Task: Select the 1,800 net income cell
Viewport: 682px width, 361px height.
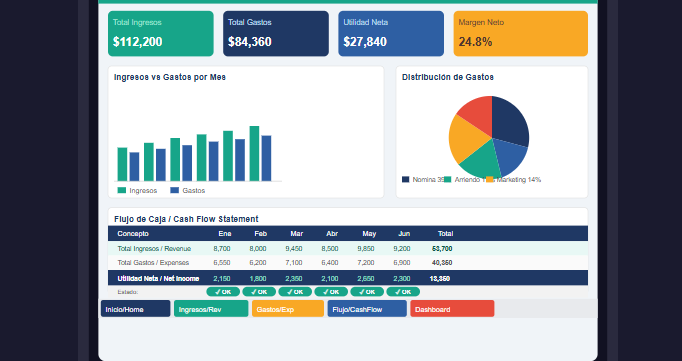Action: 258,278
